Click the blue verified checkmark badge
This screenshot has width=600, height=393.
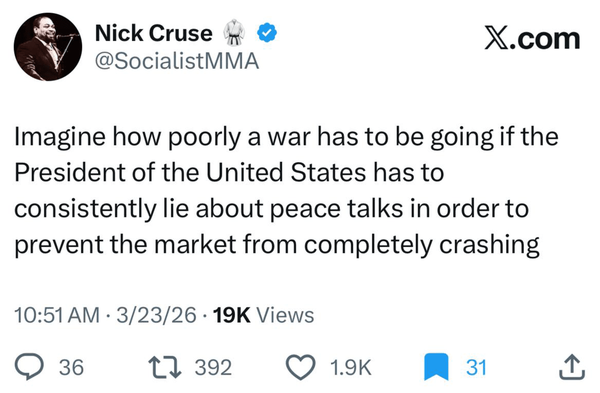(267, 33)
